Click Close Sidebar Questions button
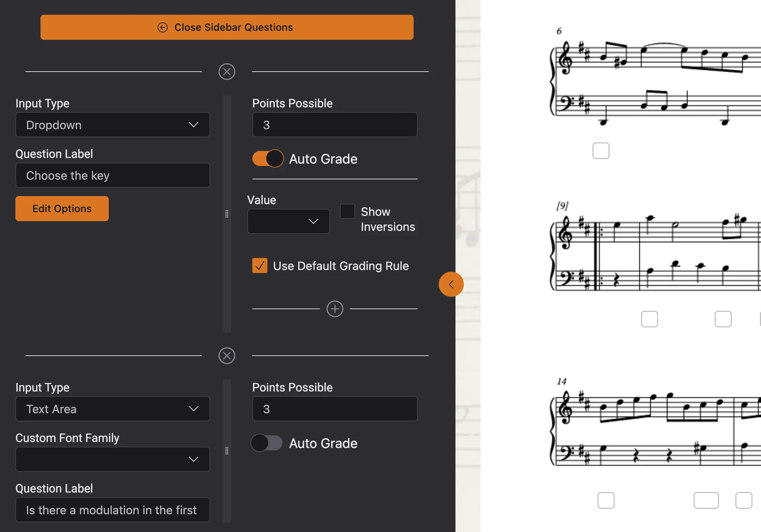Viewport: 761px width, 532px height. point(227,27)
